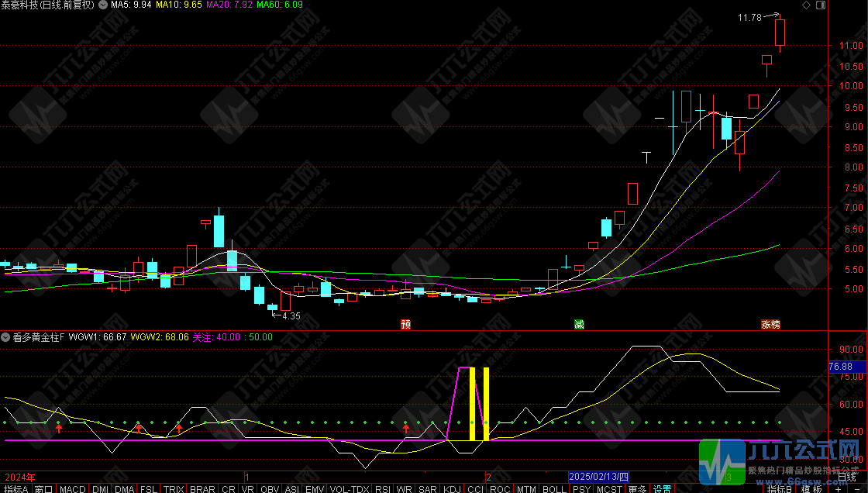This screenshot has height=493, width=868.
Task: Select the 指标A tab
Action: (15, 488)
